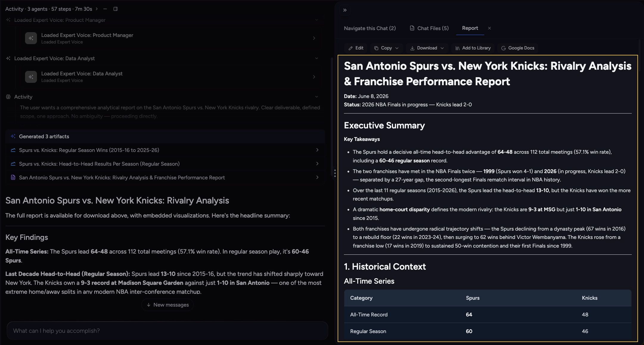Open the Product Manager card's right chevron
The height and width of the screenshot is (345, 644).
(x=314, y=38)
